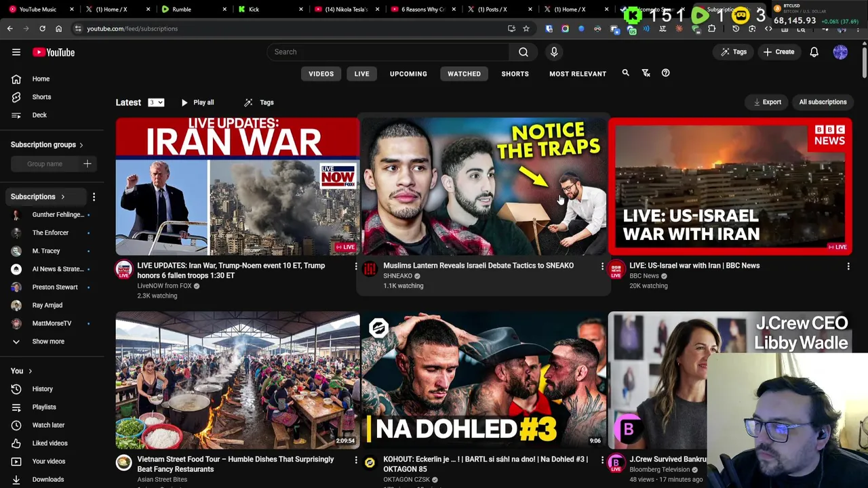Open the hamburger guide menu

[16, 52]
